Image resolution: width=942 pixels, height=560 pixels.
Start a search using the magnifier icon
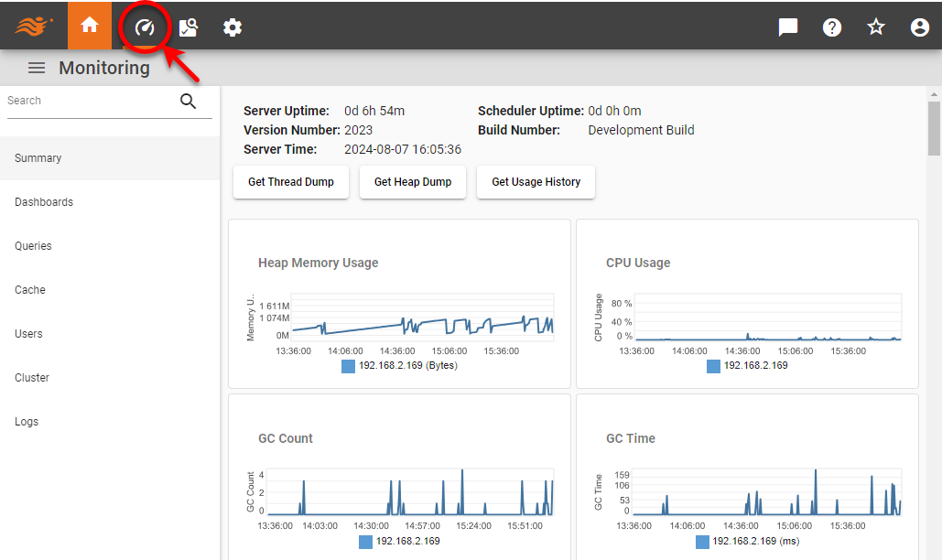188,101
